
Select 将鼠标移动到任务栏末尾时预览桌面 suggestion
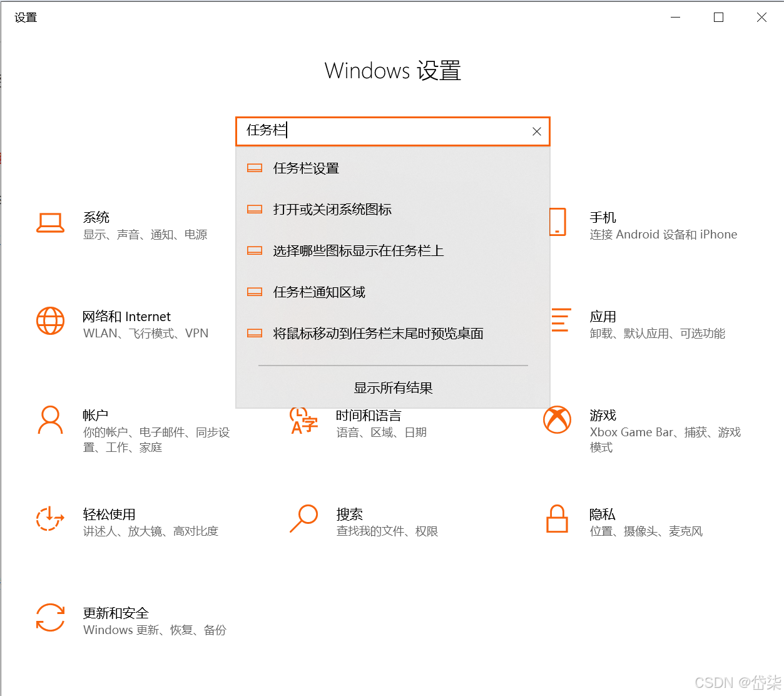pyautogui.click(x=393, y=333)
